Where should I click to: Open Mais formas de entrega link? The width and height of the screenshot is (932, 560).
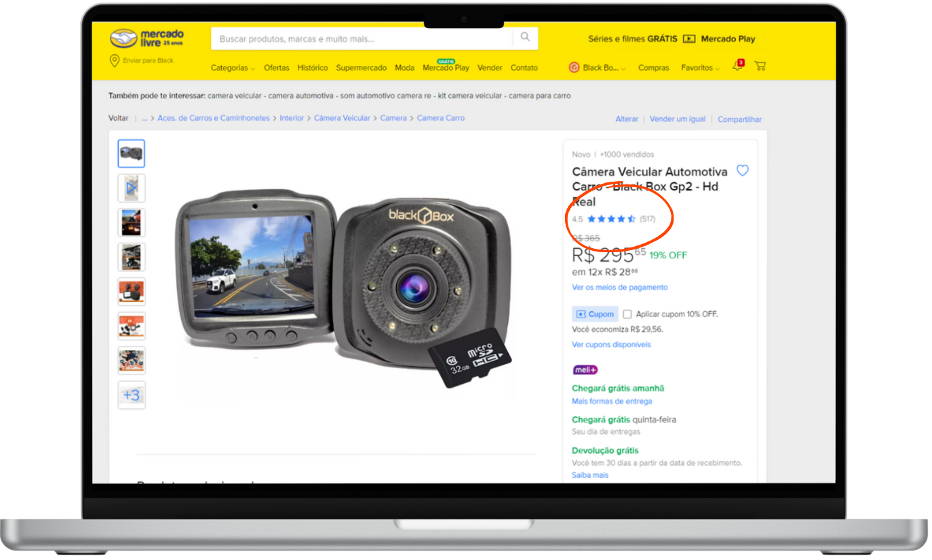coord(612,401)
